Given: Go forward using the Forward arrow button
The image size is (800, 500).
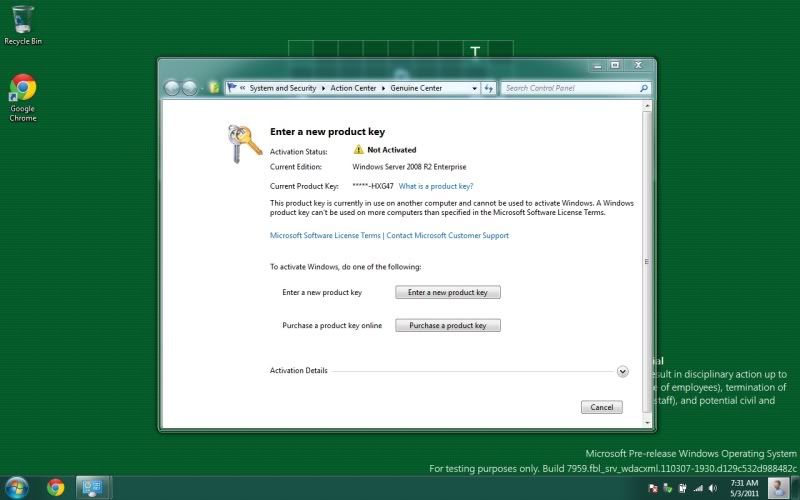Looking at the screenshot, I should (189, 88).
